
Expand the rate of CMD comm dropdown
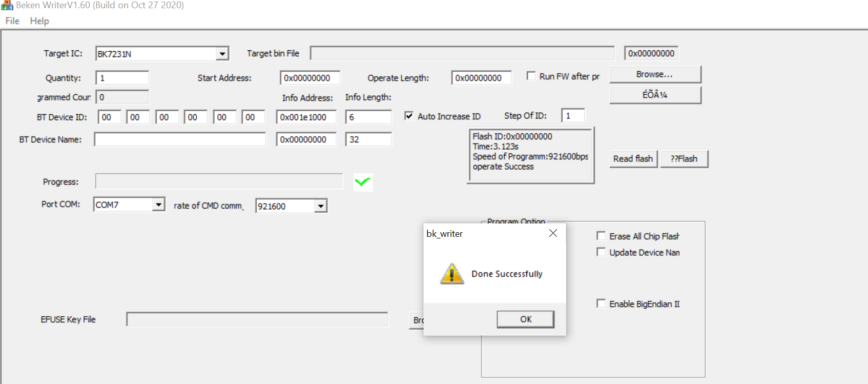coord(321,206)
